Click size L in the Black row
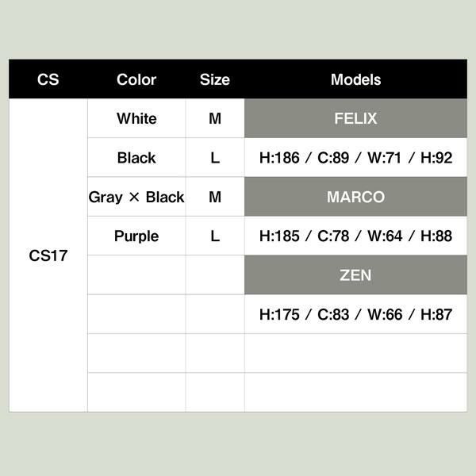This screenshot has height=476, width=476. click(x=215, y=158)
